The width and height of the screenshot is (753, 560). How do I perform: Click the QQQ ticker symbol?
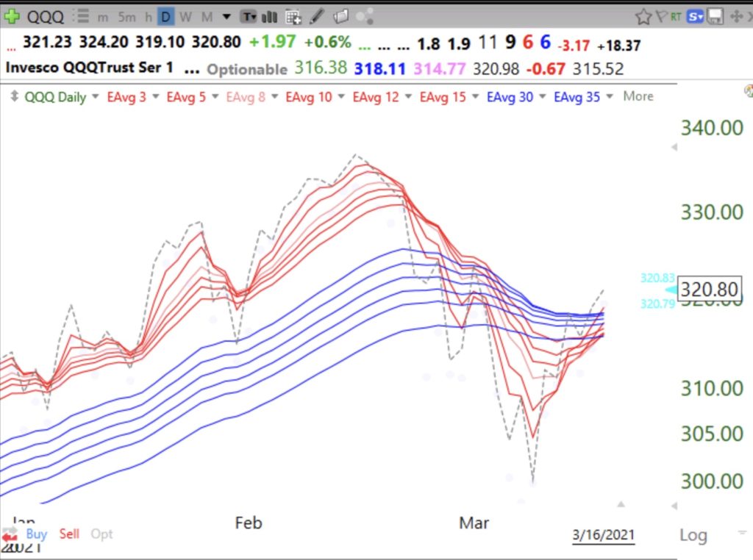click(45, 18)
